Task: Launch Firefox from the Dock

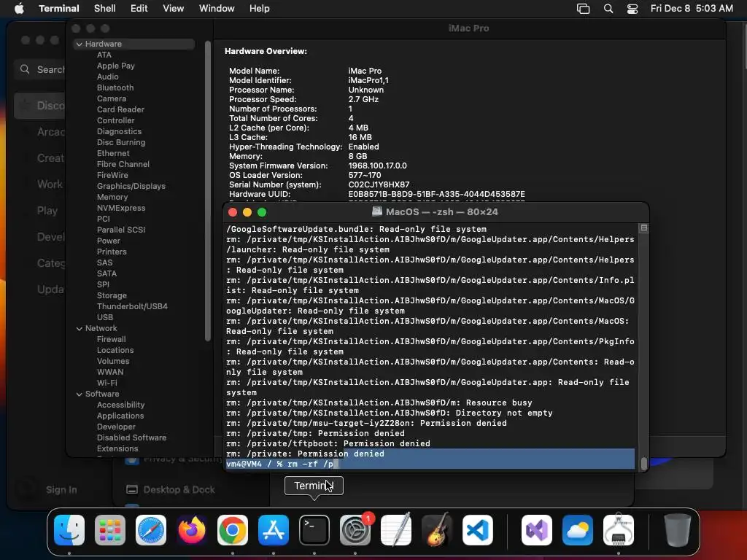Action: pos(192,530)
